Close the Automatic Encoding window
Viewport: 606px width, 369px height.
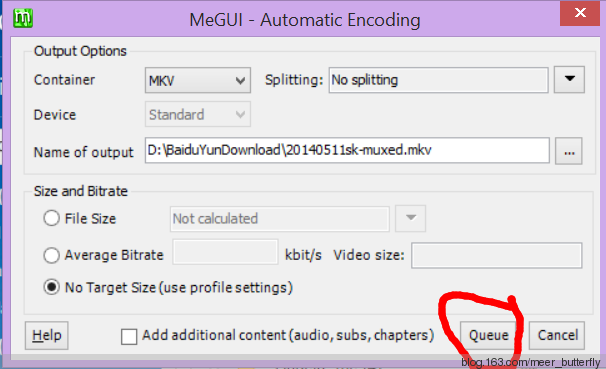[x=580, y=13]
